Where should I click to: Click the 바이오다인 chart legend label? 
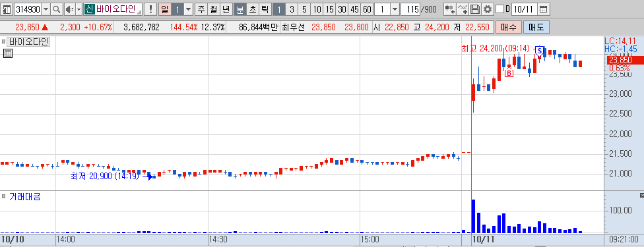29,41
